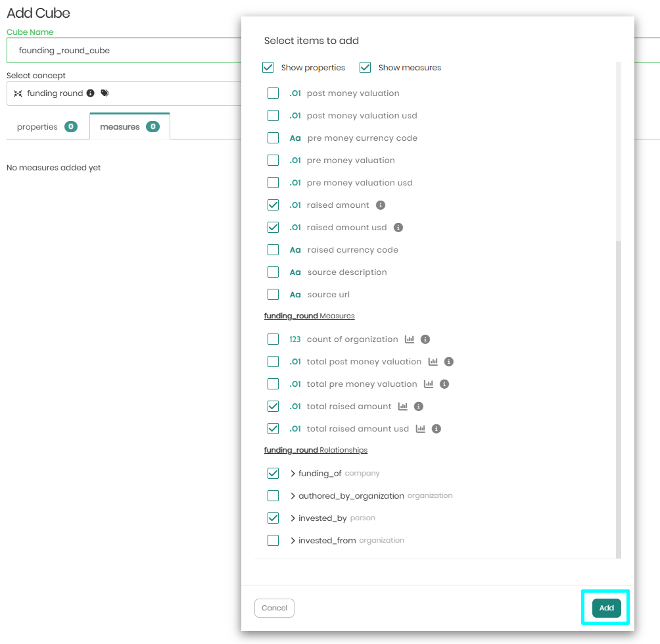
Task: Click chart icon for total raised amount usd
Action: coord(421,429)
